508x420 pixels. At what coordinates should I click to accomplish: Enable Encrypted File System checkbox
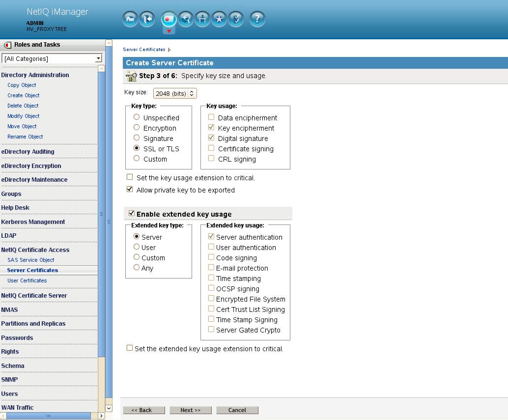click(x=211, y=298)
